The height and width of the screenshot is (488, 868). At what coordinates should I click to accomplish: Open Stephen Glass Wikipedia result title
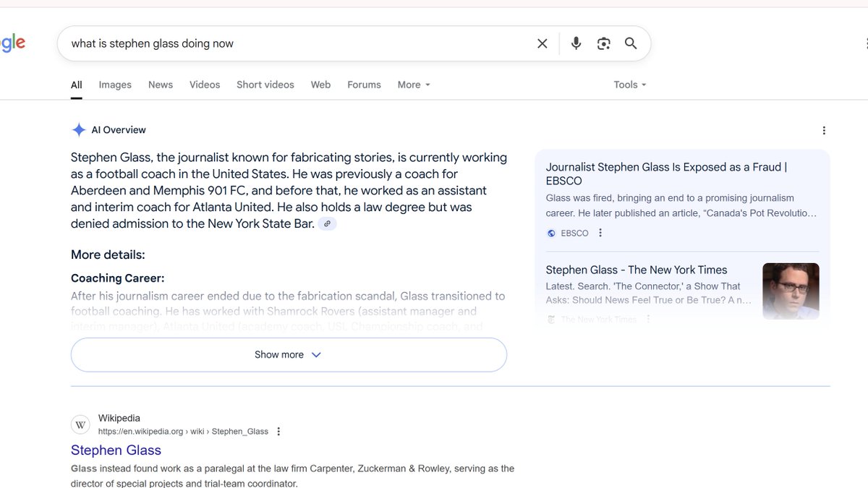[116, 450]
